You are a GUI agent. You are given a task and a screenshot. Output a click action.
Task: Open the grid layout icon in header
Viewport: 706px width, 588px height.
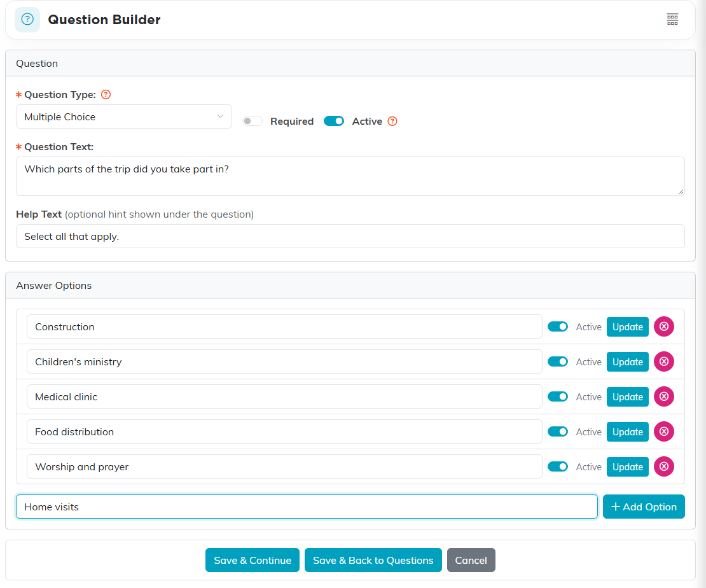(672, 19)
